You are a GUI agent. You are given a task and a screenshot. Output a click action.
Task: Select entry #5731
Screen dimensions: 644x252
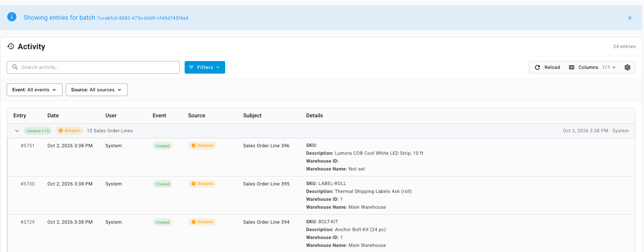coord(28,146)
